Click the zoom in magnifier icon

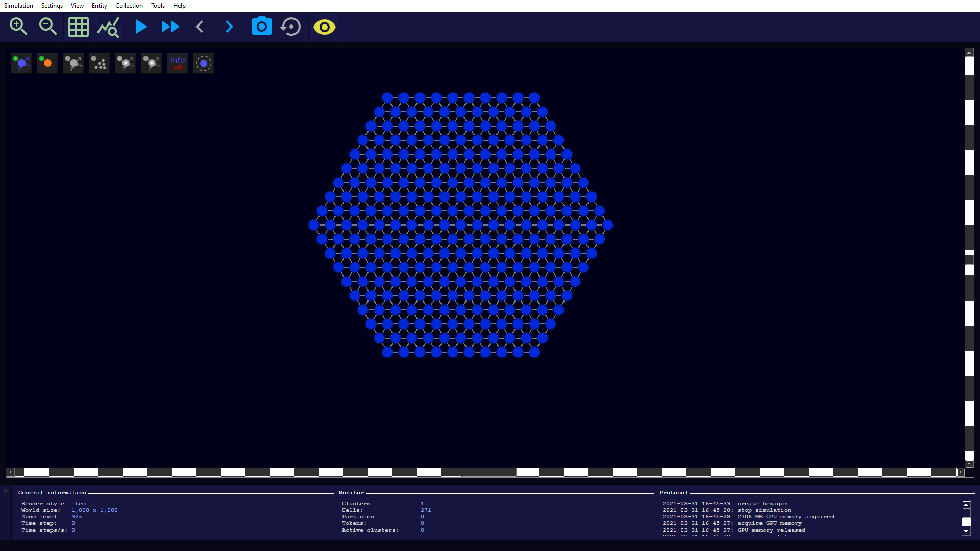[18, 27]
